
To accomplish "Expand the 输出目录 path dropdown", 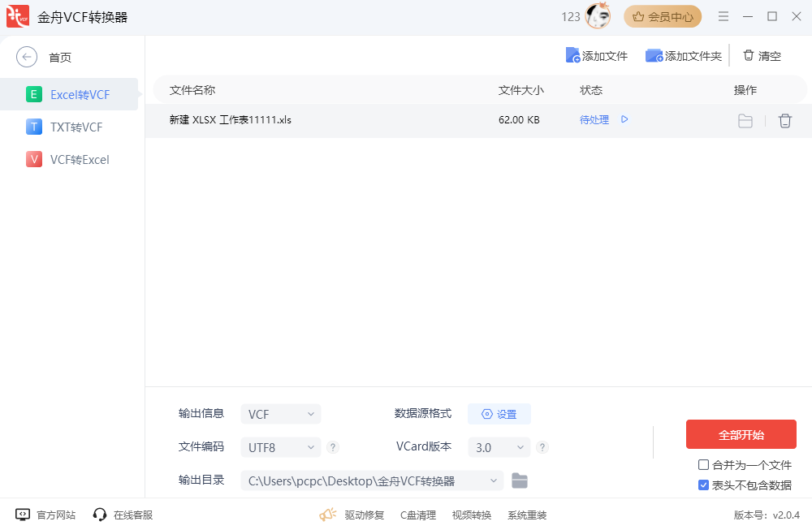I will click(x=372, y=480).
